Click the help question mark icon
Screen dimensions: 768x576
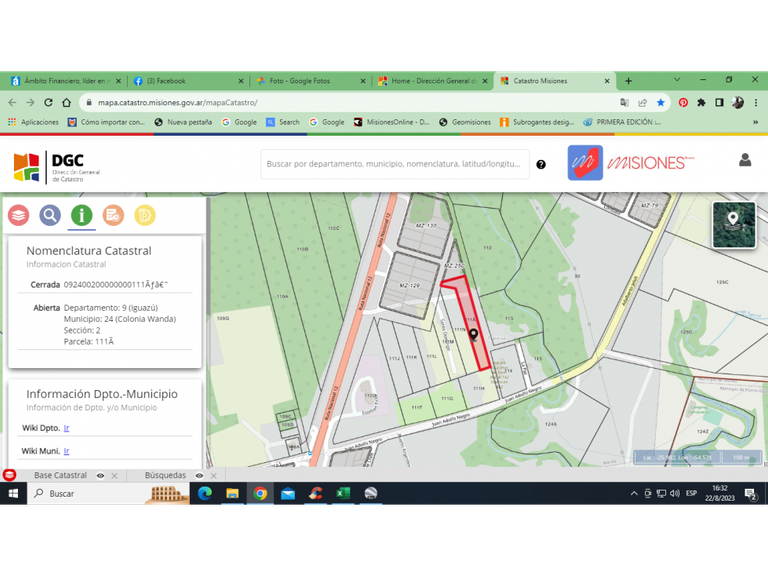click(541, 164)
